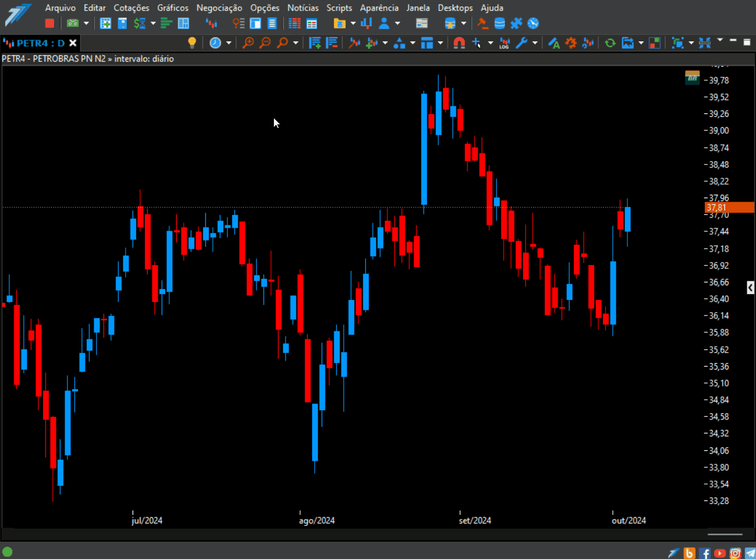
Task: Toggle logarithmic scale with the LOG icon
Action: point(505,43)
